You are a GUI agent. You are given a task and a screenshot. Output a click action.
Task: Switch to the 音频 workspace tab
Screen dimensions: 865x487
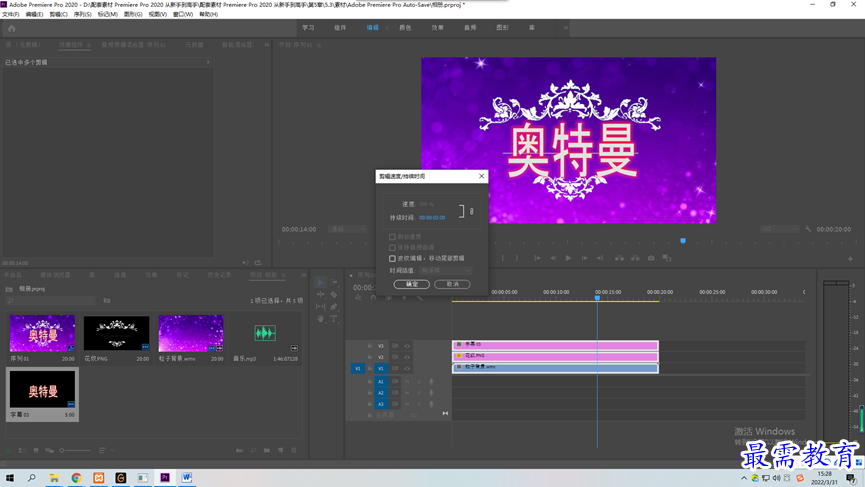(470, 28)
